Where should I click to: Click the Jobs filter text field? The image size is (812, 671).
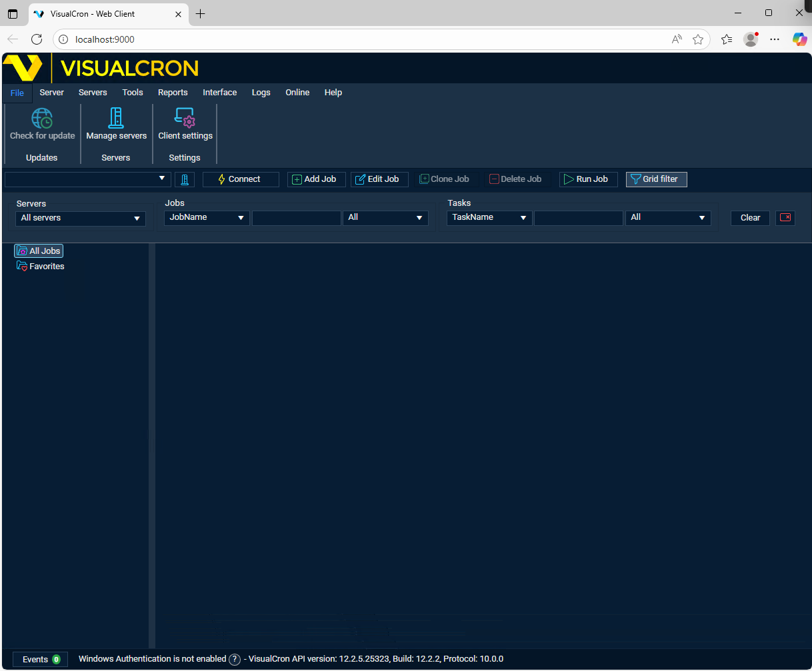click(x=296, y=218)
